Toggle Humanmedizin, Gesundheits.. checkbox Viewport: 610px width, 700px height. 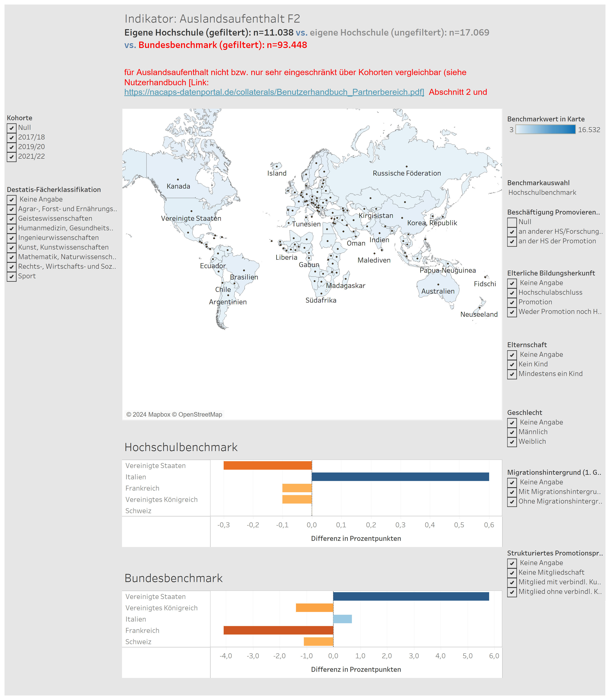coord(11,228)
